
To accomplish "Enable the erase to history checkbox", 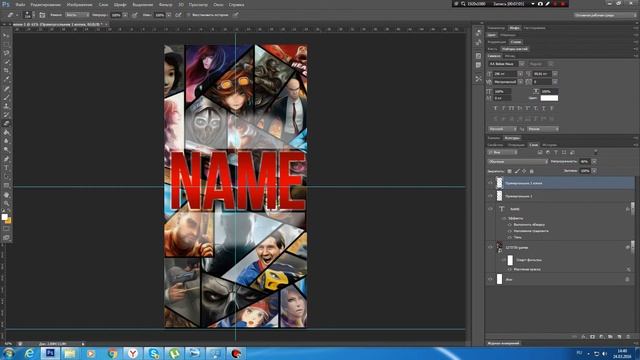I will (x=189, y=15).
